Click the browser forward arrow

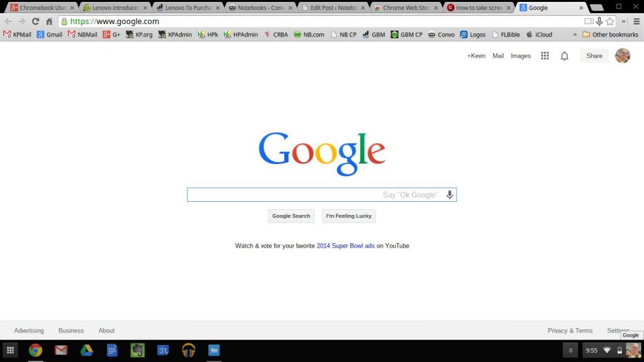(22, 21)
